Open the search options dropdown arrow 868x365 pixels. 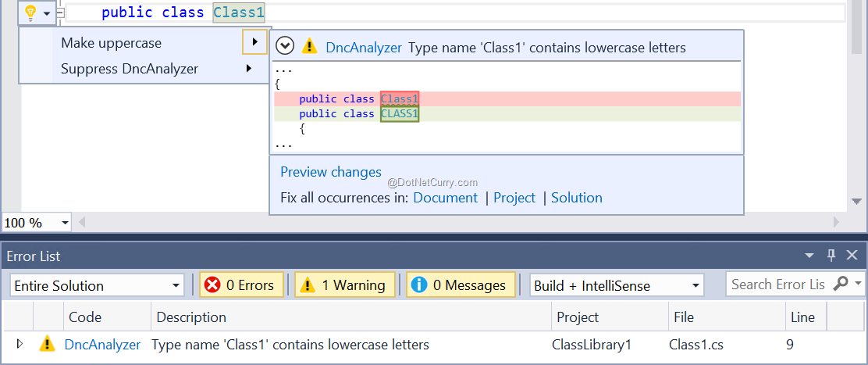[858, 284]
